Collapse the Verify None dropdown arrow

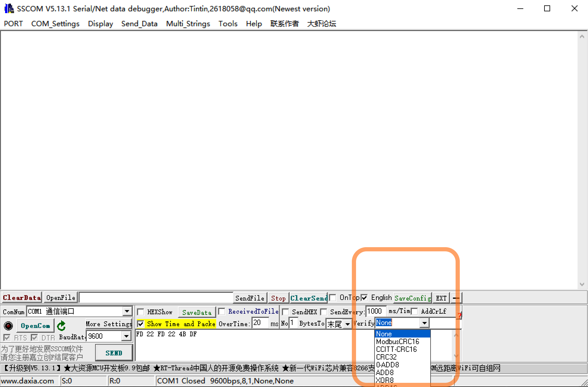425,323
